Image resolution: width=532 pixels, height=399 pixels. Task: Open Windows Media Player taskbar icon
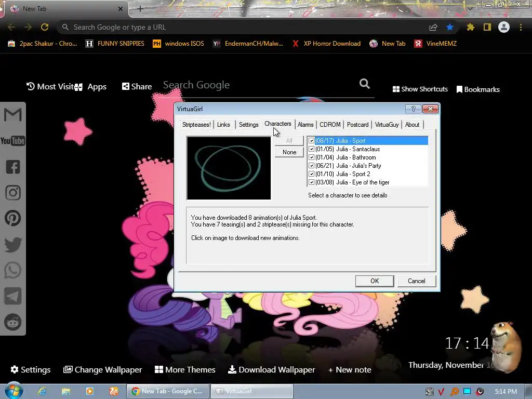pyautogui.click(x=89, y=391)
